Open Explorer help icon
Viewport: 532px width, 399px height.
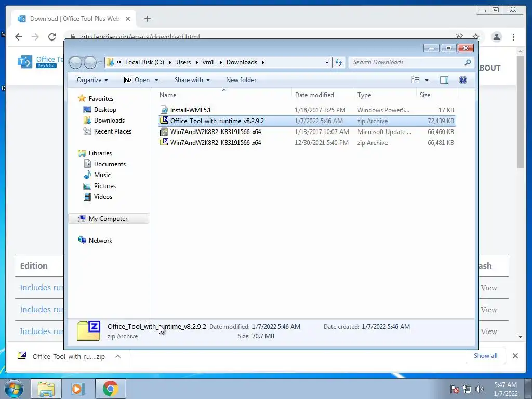click(462, 79)
